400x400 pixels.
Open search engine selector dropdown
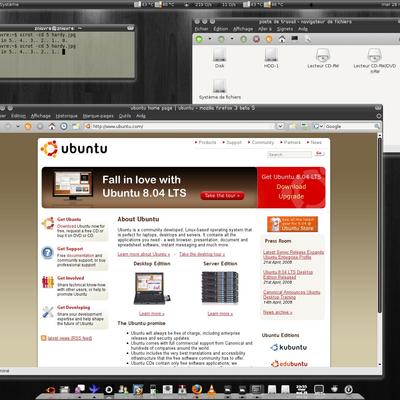tap(318, 126)
